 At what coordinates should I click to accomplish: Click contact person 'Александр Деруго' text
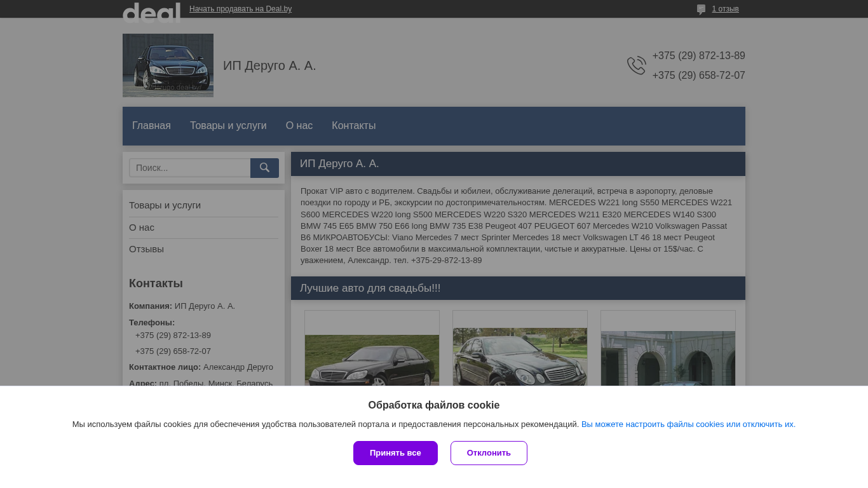(x=238, y=367)
